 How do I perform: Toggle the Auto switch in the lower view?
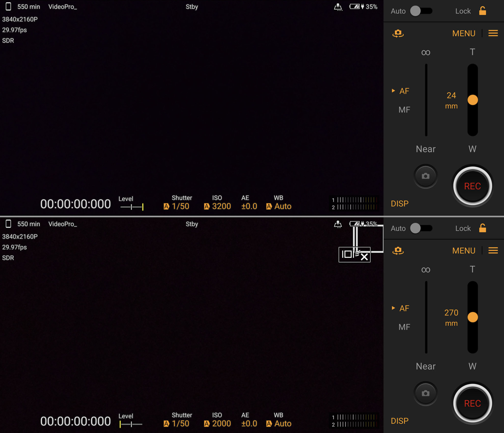[x=421, y=228]
